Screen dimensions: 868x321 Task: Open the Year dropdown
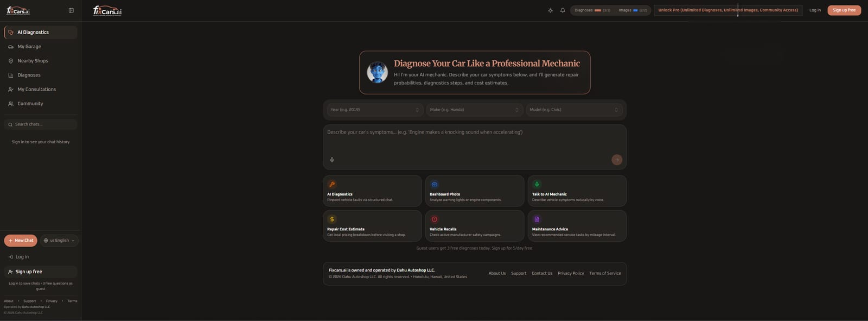coord(375,110)
